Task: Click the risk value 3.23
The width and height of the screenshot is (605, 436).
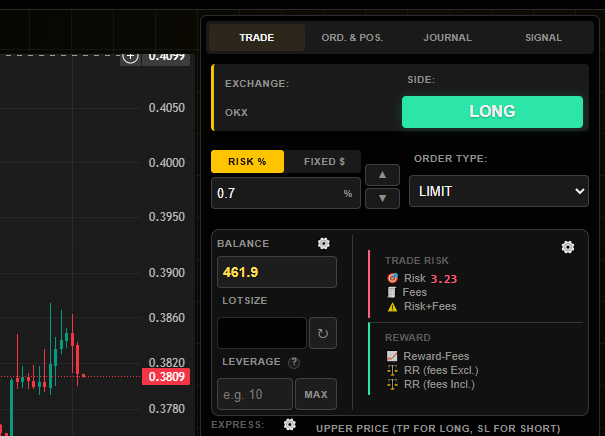Action: pos(444,279)
